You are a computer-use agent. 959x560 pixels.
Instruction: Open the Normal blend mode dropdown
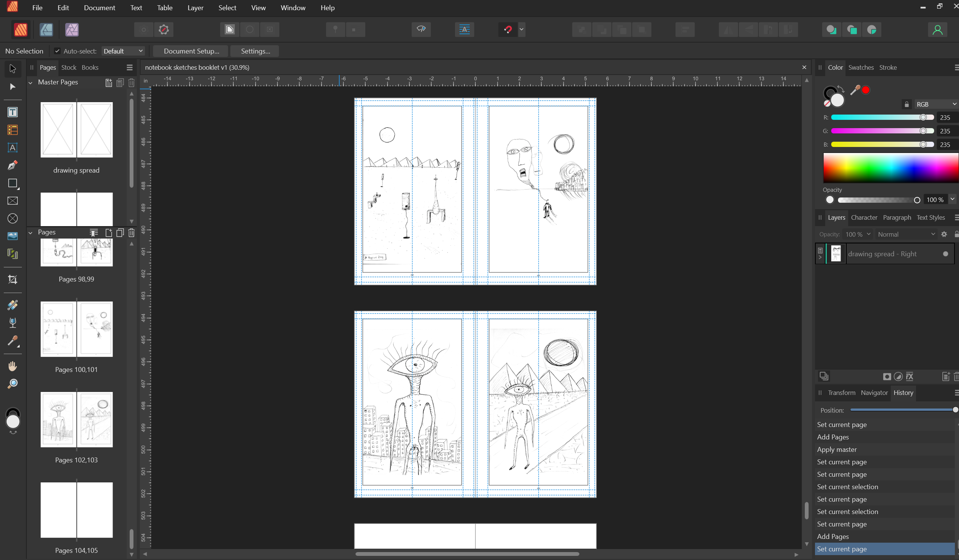[x=906, y=234]
